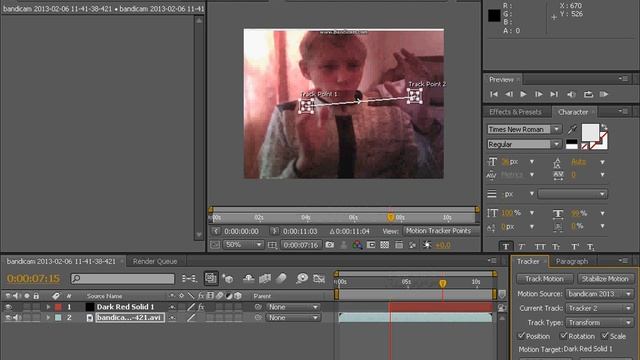Screen dimensions: 640x360
Task: Apply small caps text style
Action: point(556,247)
